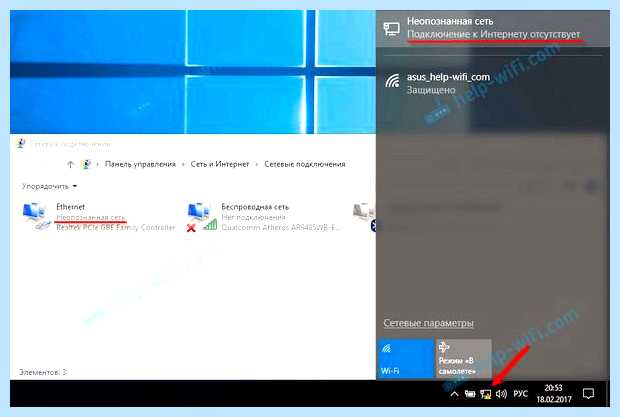The image size is (620, 417).
Task: Click the wired network icon beside Неопознанная сеть
Action: [x=391, y=29]
